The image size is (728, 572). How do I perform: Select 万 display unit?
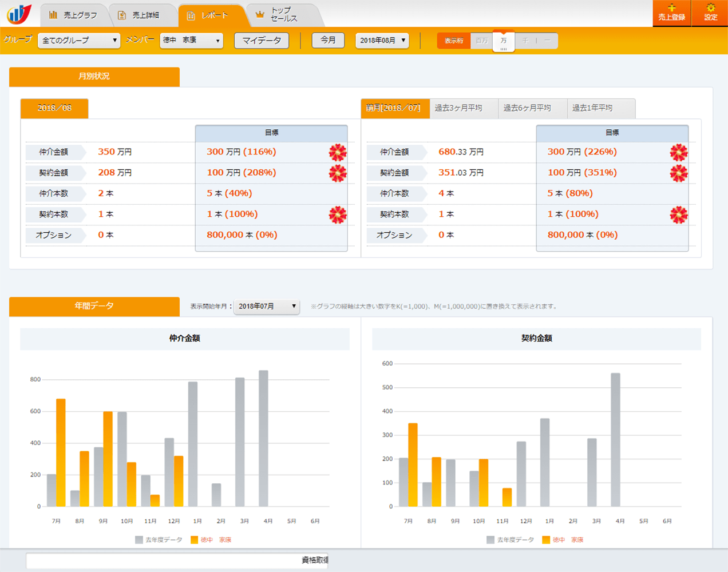coord(504,41)
